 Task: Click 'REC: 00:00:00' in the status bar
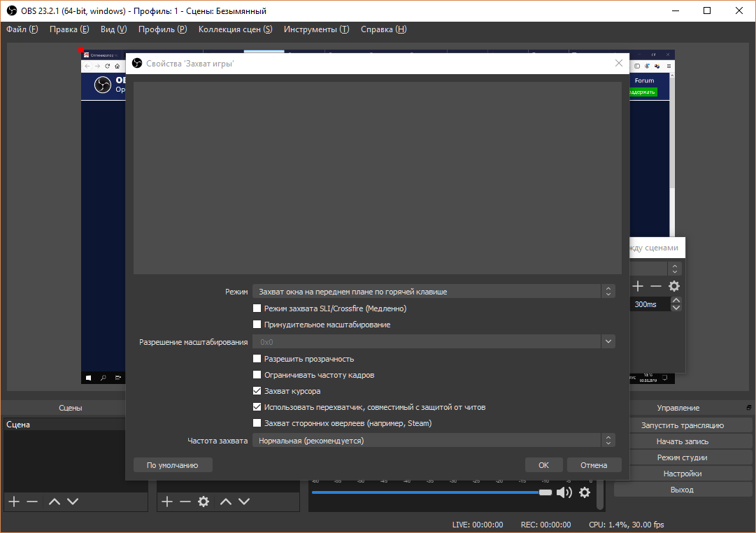click(545, 525)
